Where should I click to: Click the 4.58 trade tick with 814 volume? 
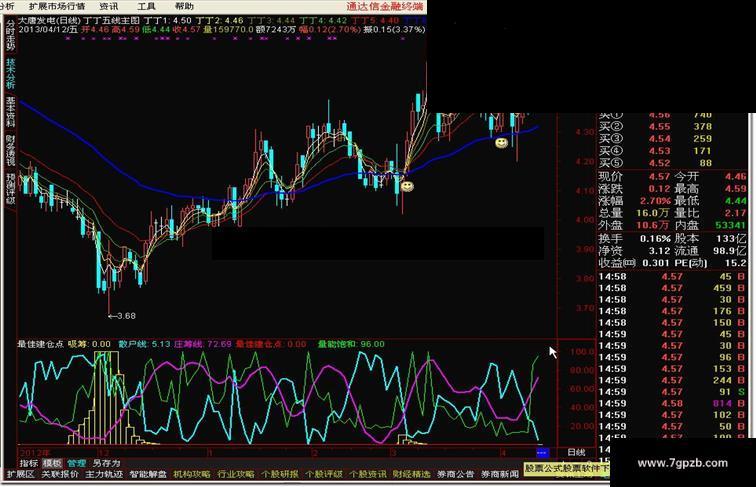(x=672, y=403)
